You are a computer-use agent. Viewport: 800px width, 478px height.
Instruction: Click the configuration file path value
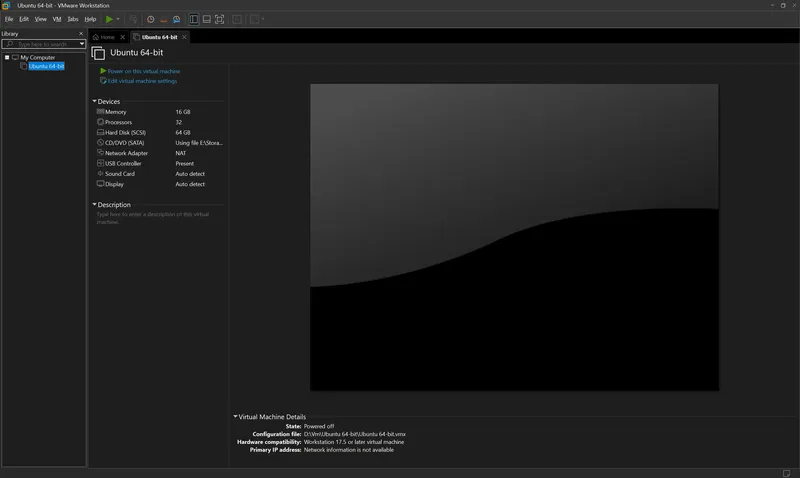(x=355, y=434)
